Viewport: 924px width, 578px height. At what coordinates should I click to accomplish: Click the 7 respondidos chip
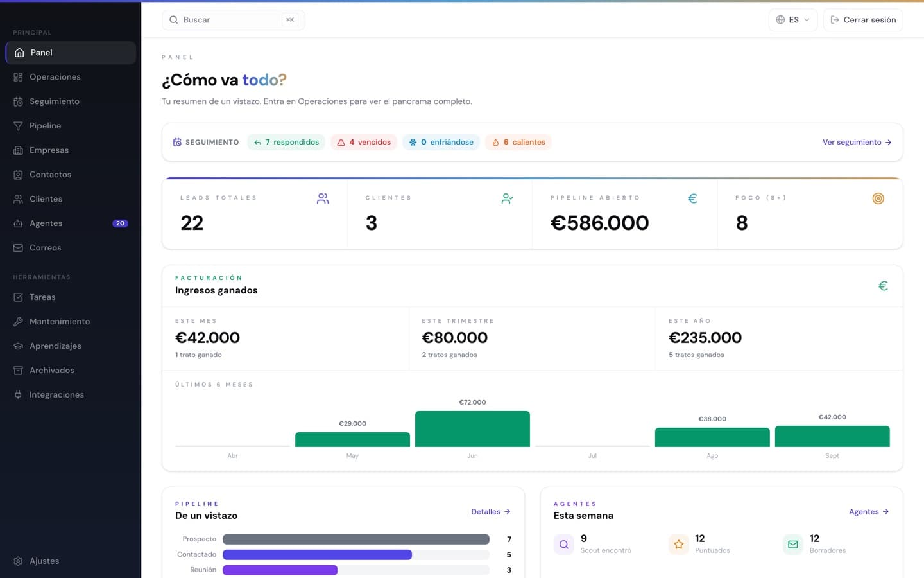pyautogui.click(x=286, y=142)
